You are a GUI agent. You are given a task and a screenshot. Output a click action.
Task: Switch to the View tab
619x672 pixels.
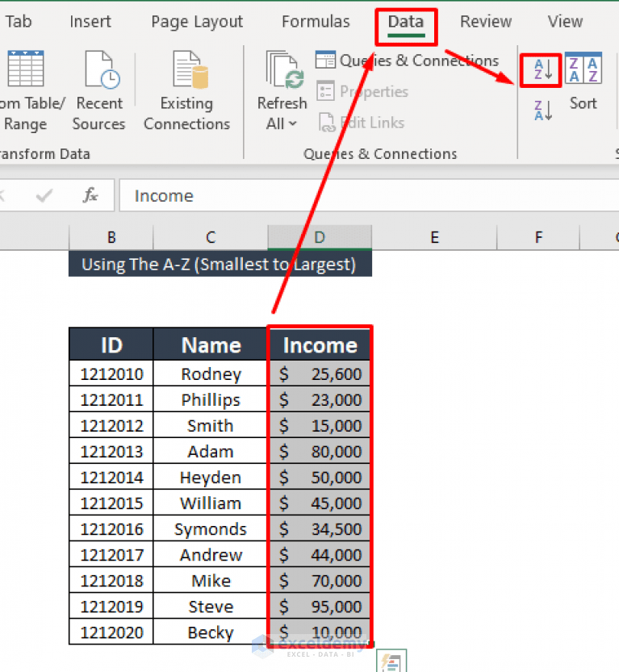[565, 22]
